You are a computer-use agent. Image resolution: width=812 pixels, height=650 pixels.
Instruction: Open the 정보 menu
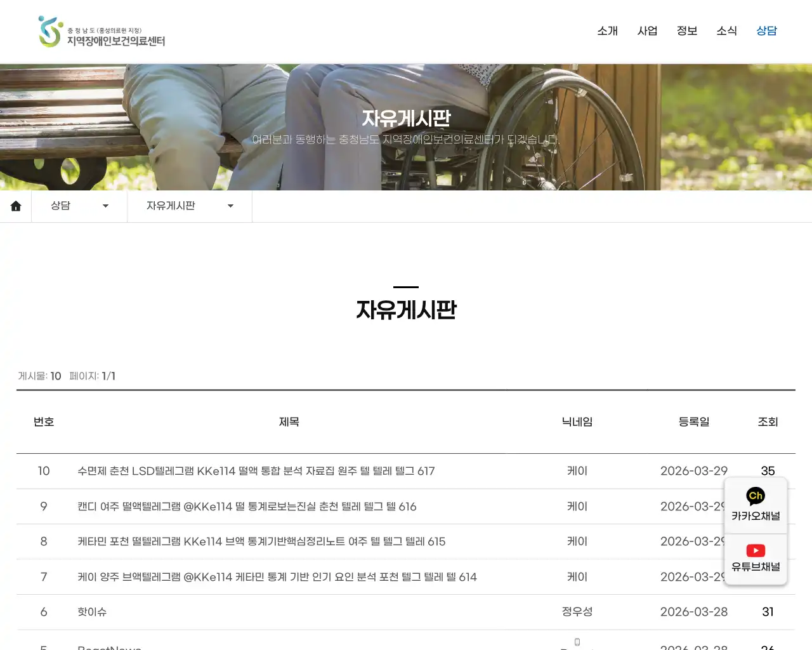[687, 30]
